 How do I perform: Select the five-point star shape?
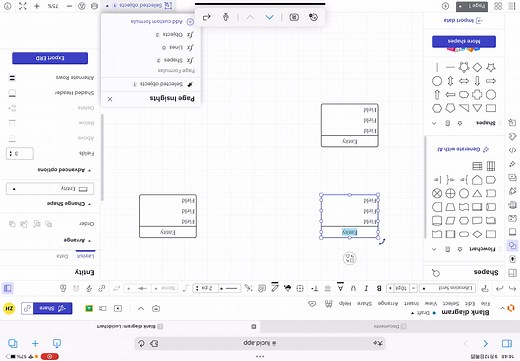tap(491, 67)
